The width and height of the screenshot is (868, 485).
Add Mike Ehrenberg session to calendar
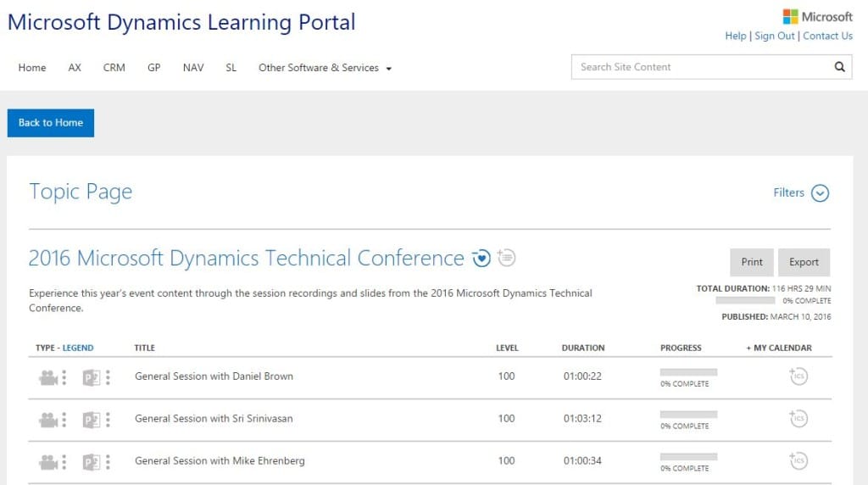click(x=798, y=460)
